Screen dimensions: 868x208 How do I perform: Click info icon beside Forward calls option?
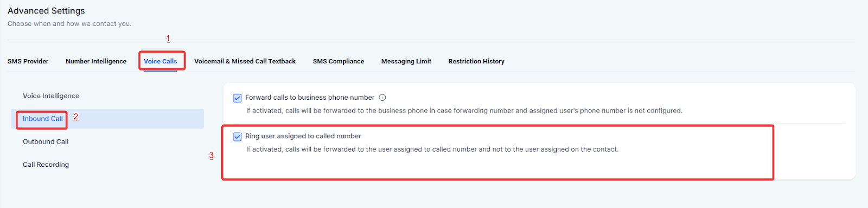(x=382, y=97)
